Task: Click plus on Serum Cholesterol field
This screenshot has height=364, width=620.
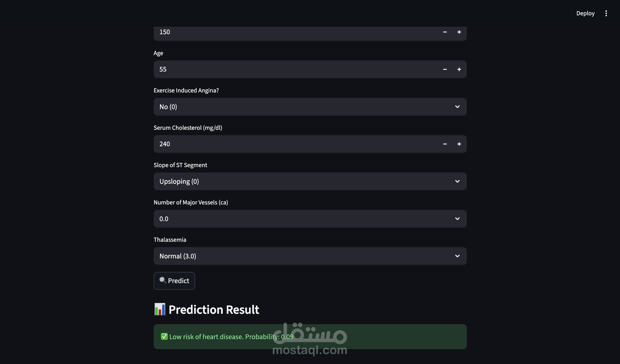Action: click(459, 144)
